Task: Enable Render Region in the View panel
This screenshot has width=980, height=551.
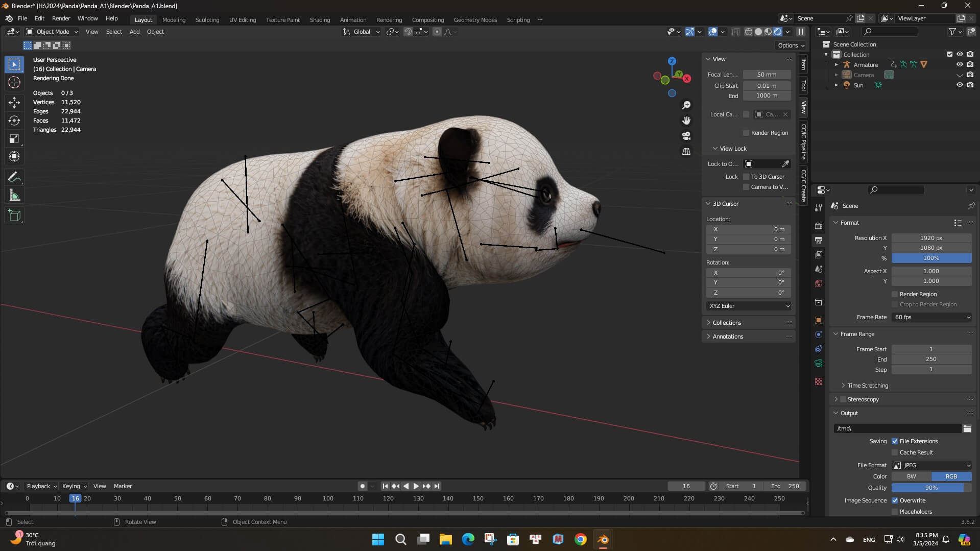Action: pyautogui.click(x=746, y=133)
